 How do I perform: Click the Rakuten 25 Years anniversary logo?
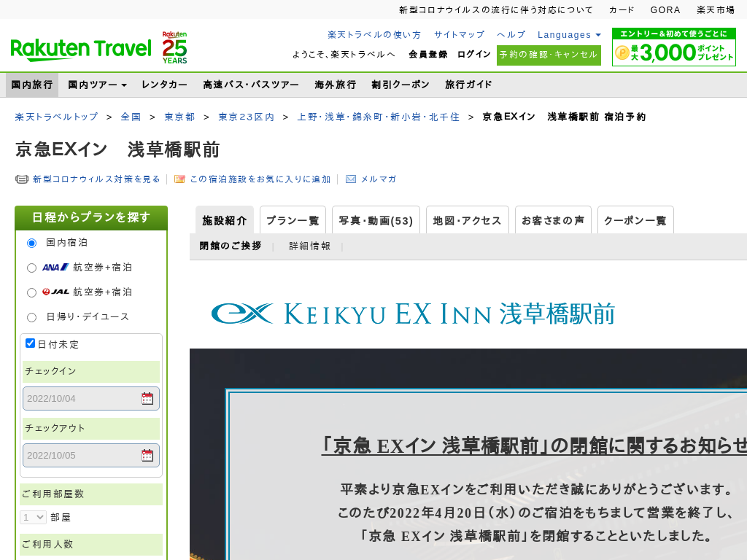point(174,47)
